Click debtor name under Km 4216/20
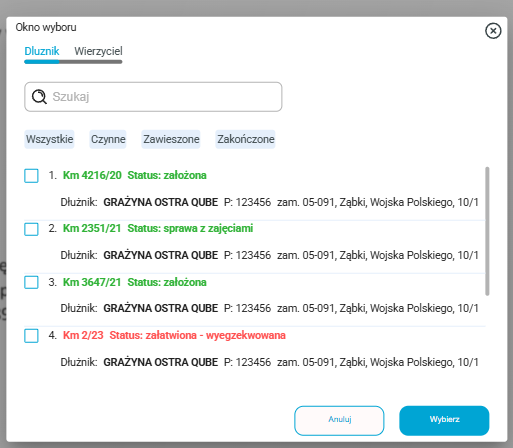This screenshot has height=448, width=513. pos(160,202)
